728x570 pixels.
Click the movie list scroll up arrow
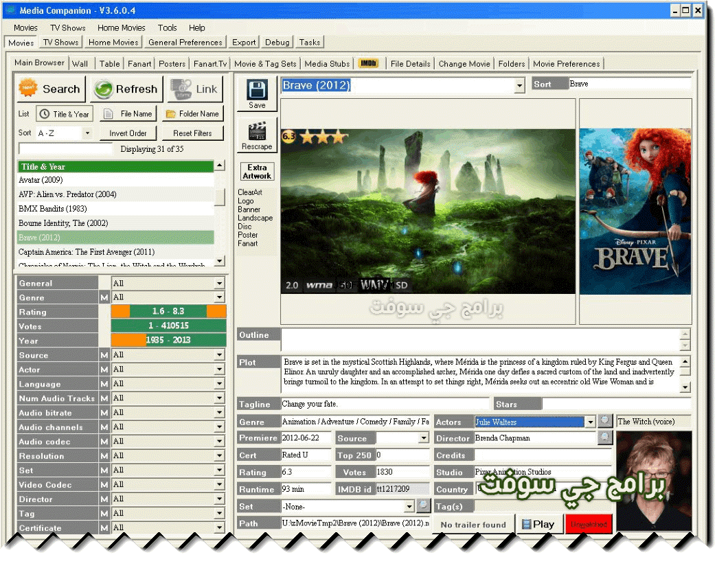coord(219,166)
